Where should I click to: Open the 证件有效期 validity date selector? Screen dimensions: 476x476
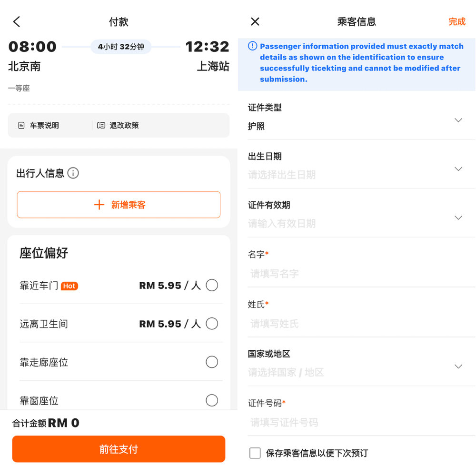[x=458, y=218]
